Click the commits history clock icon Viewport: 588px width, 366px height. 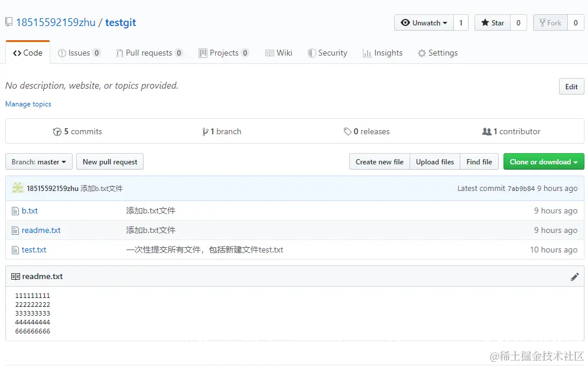[57, 132]
